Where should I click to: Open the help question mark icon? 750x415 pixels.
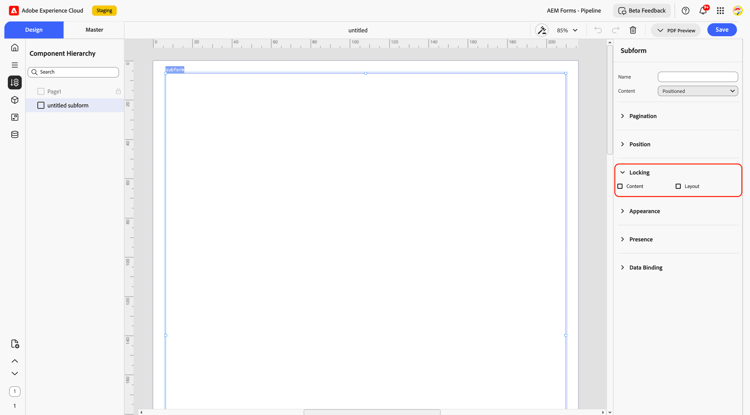(x=685, y=11)
